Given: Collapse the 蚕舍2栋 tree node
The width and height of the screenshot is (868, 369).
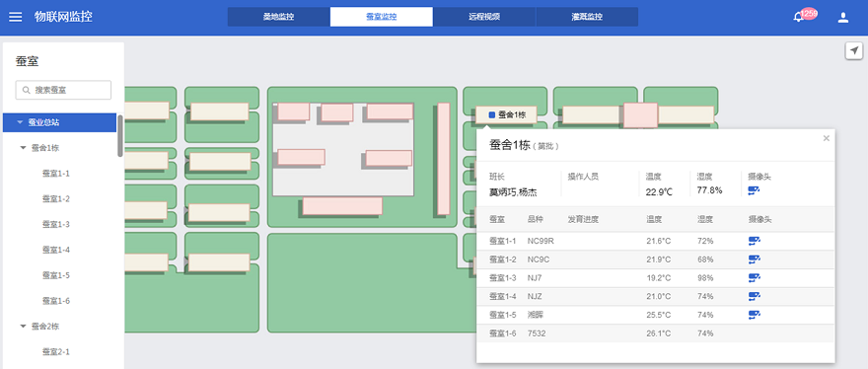Looking at the screenshot, I should click(x=24, y=327).
